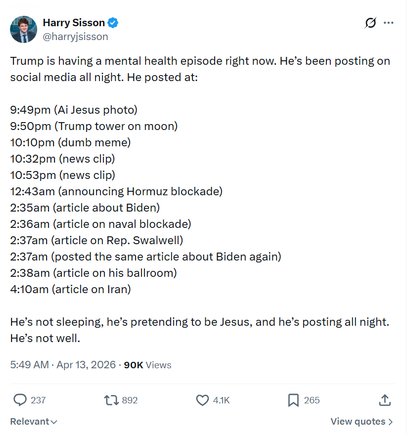The image size is (412, 435).
Task: Open the @harryjsisson handle link
Action: (75, 37)
